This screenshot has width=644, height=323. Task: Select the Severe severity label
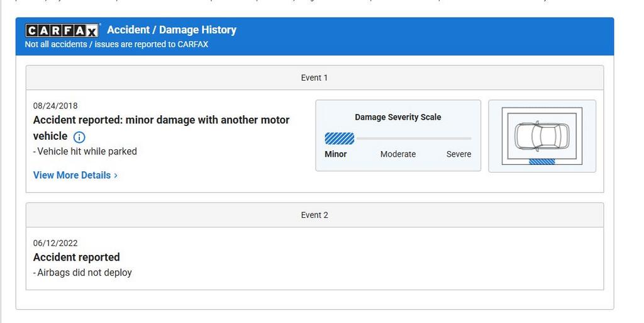click(458, 154)
